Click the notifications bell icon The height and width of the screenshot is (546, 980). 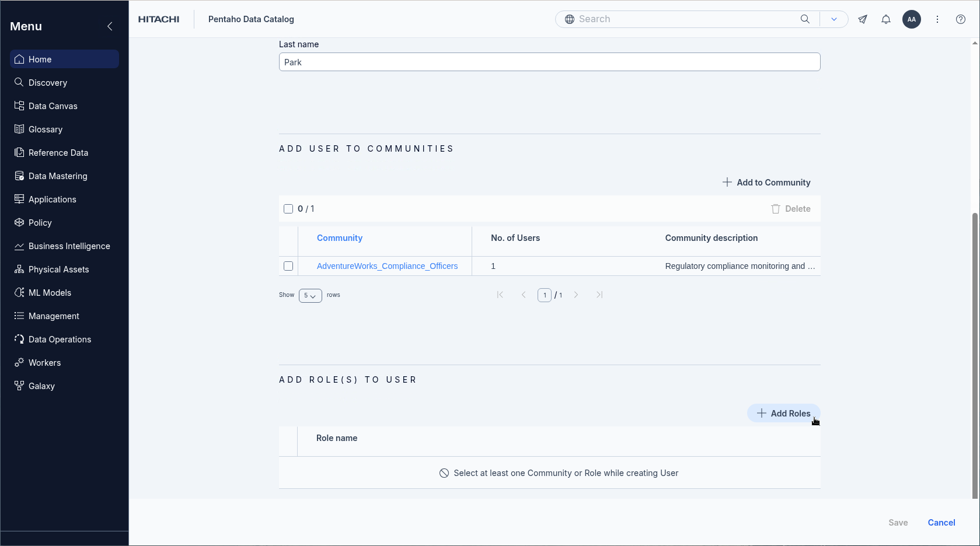pyautogui.click(x=885, y=19)
